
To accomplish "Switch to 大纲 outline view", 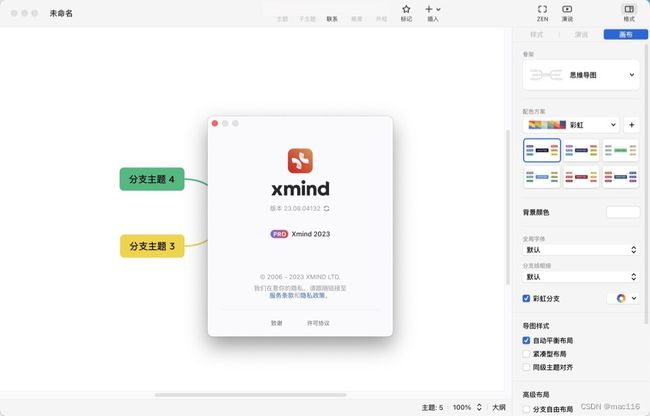I will pos(499,407).
